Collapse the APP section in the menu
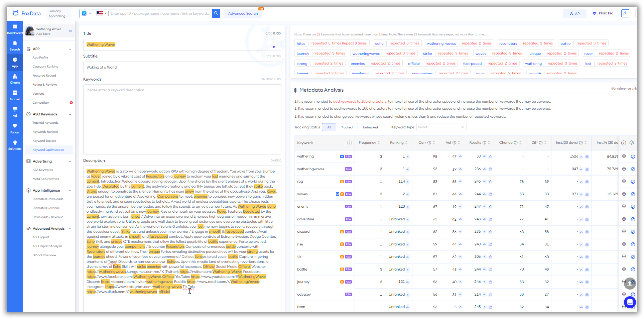Image resolution: width=644 pixels, height=319 pixels. click(70, 49)
